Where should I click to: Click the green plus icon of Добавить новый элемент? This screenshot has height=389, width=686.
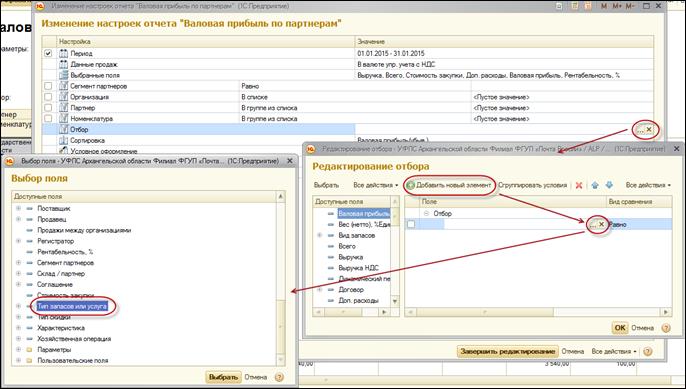[410, 186]
